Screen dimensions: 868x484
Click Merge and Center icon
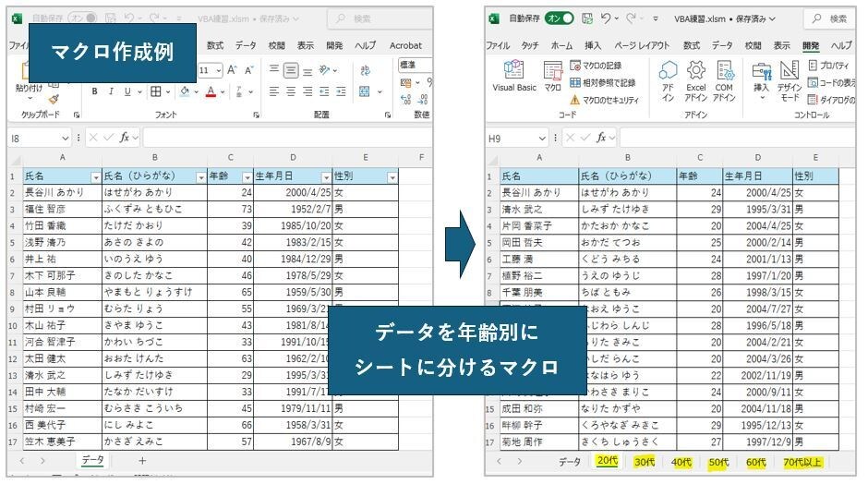(x=365, y=91)
